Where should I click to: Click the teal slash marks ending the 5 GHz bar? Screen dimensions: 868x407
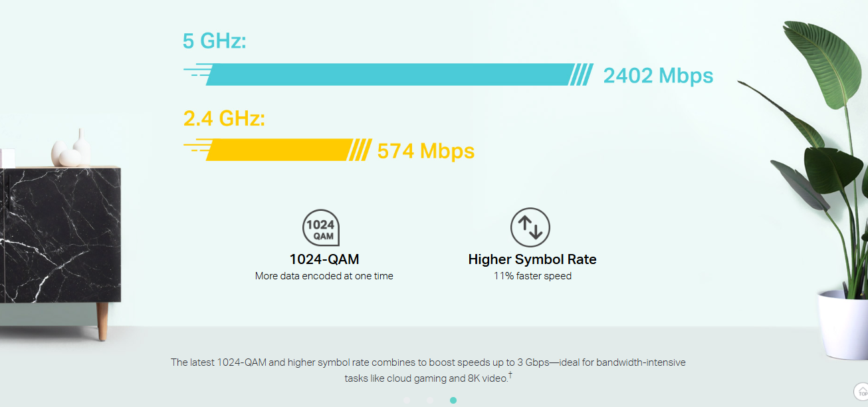pos(581,74)
